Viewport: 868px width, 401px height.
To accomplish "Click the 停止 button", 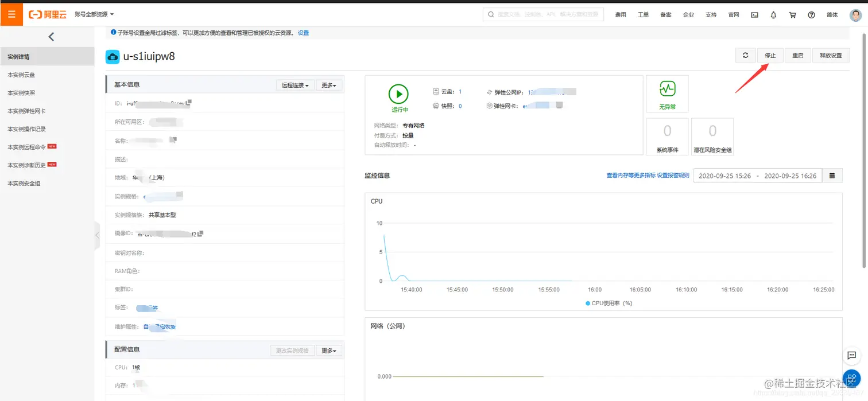I will tap(770, 55).
